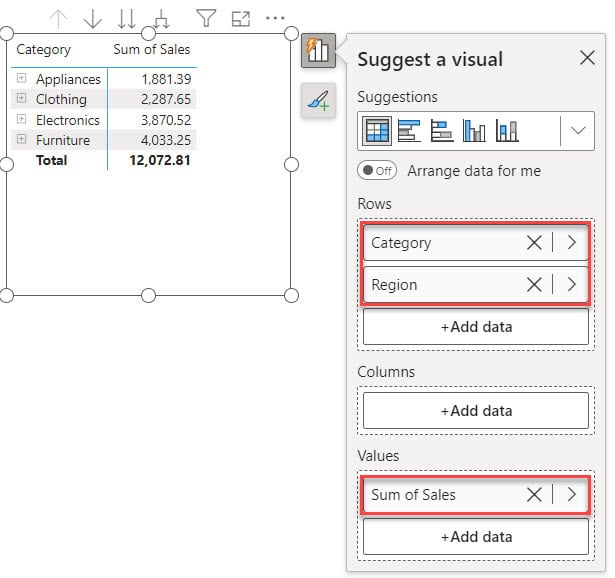The height and width of the screenshot is (578, 615).
Task: Select the 2,287.65 sales cell
Action: 166,99
